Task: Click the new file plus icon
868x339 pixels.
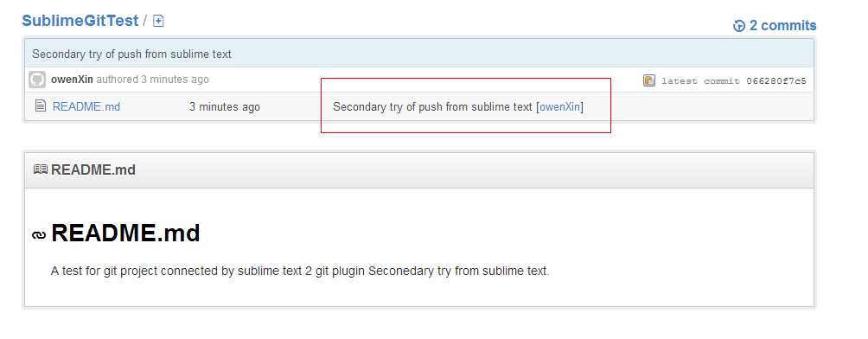Action: [158, 21]
